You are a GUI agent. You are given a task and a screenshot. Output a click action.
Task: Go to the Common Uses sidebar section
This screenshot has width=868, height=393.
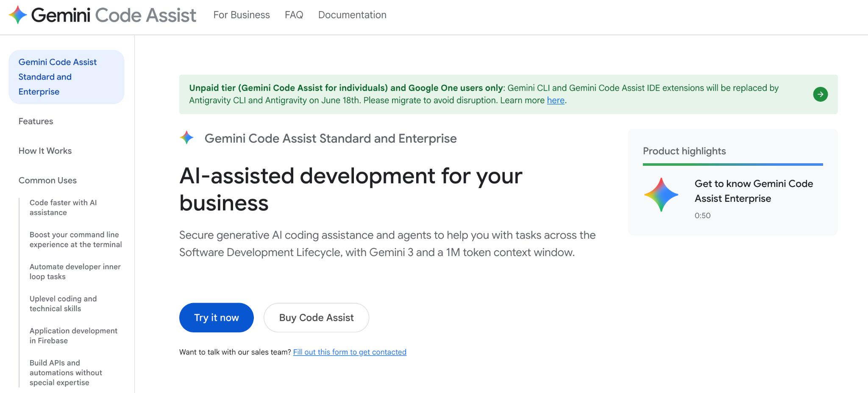tap(47, 180)
